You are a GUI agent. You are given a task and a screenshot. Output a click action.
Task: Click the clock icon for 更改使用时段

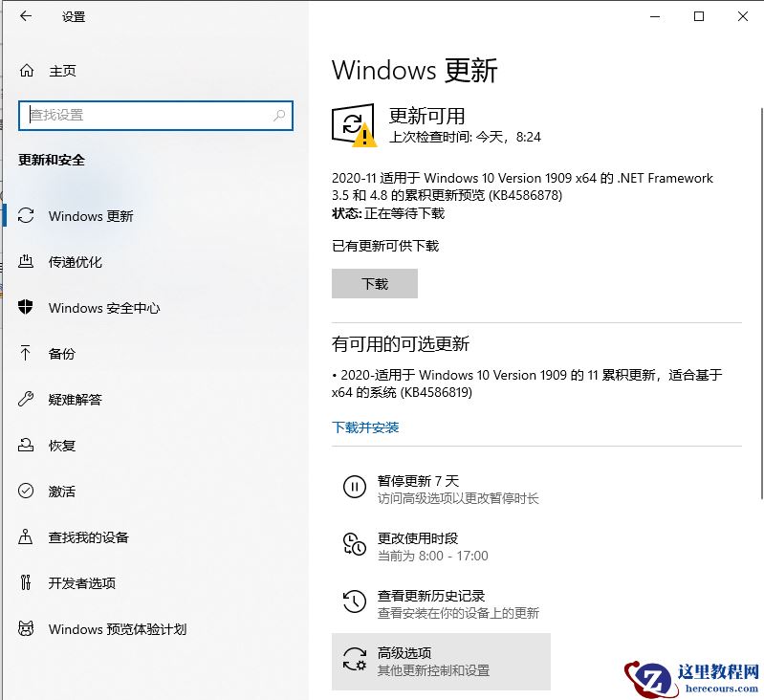(x=354, y=544)
